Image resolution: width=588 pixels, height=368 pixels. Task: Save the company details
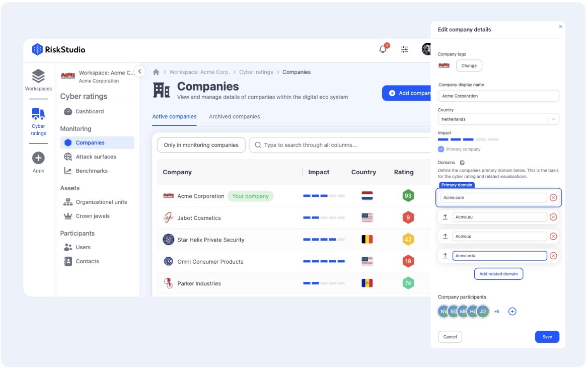click(547, 337)
